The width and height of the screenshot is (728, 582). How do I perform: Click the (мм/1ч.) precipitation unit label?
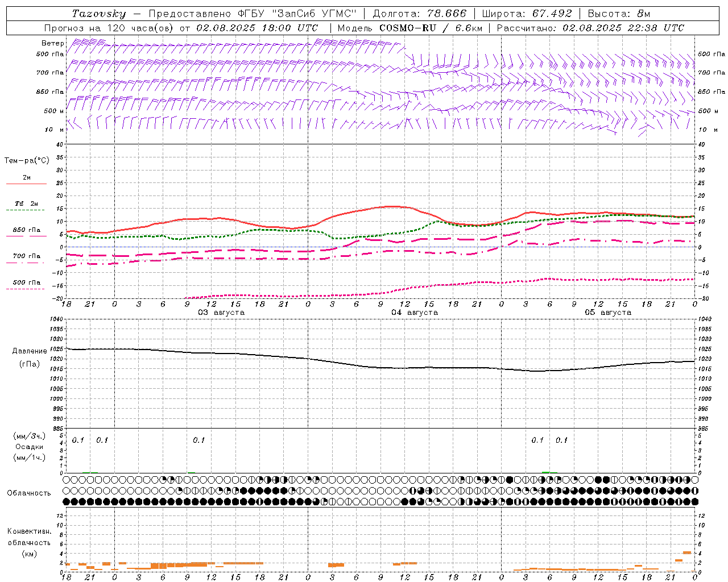(x=30, y=458)
